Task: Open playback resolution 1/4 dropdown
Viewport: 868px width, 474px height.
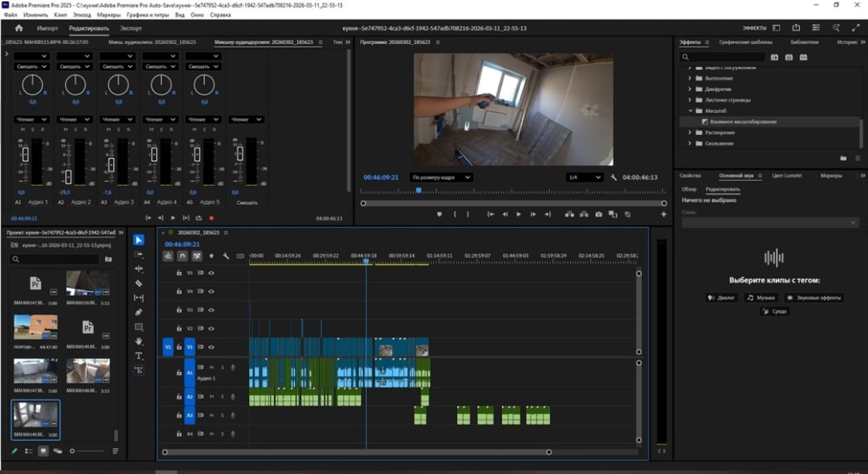Action: click(x=584, y=177)
